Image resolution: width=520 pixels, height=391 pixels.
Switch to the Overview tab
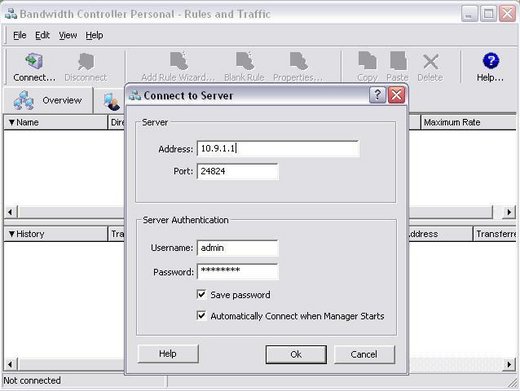[48, 100]
